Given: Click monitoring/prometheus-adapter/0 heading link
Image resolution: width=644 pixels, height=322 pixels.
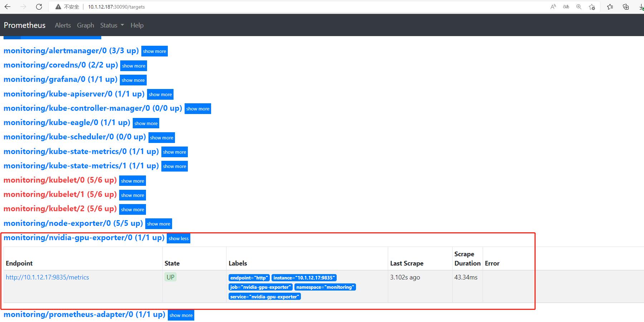Looking at the screenshot, I should coord(84,314).
